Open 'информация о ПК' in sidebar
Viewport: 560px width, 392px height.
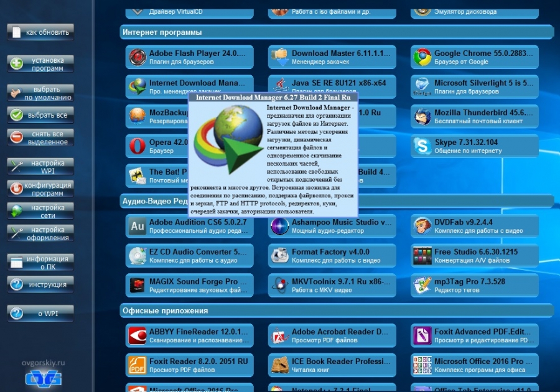(x=40, y=262)
